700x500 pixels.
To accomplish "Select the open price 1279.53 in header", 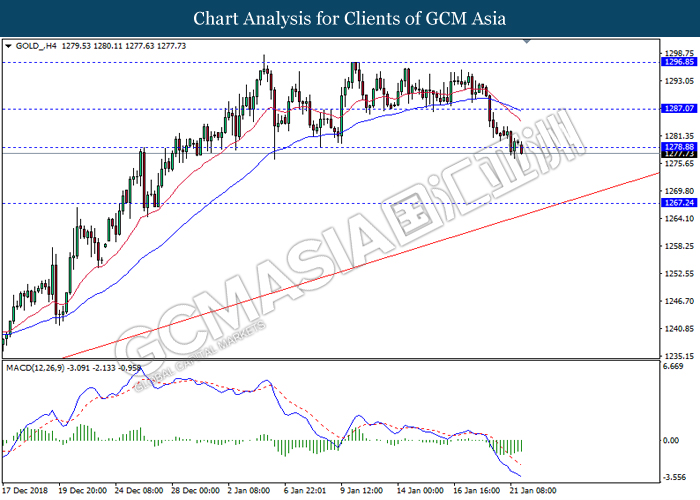I will click(76, 46).
